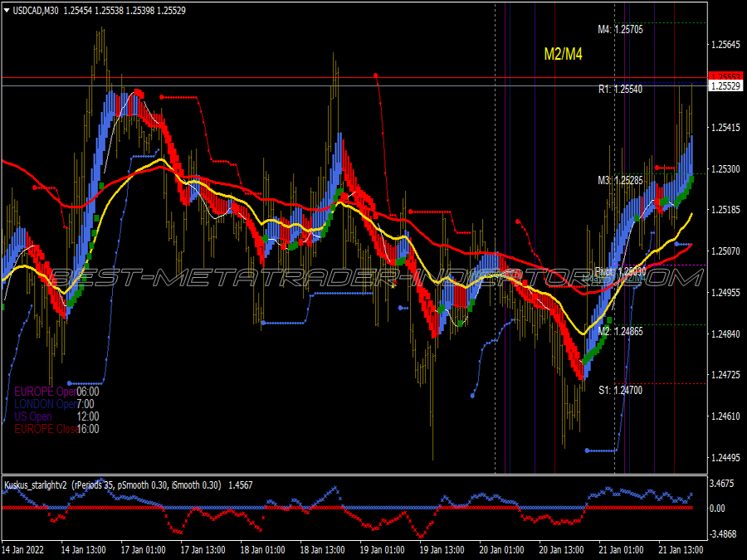Click the '-3.4868' indicator scale value
The image size is (747, 560).
click(x=723, y=533)
